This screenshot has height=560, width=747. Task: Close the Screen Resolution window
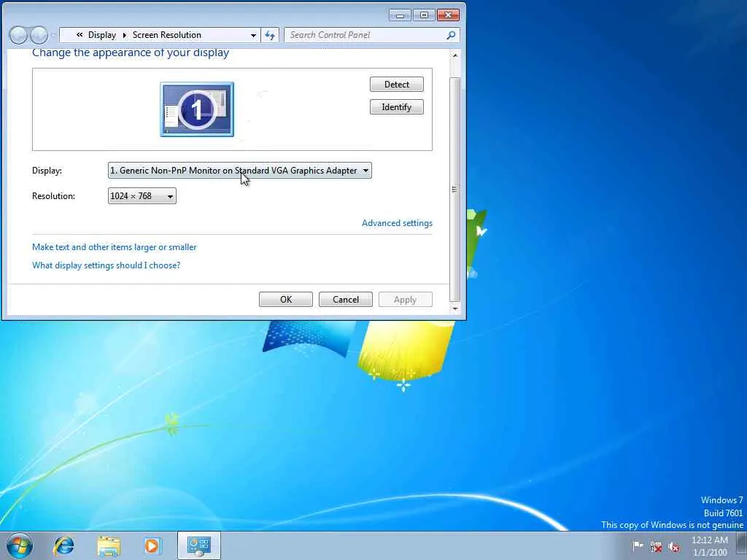pos(448,15)
